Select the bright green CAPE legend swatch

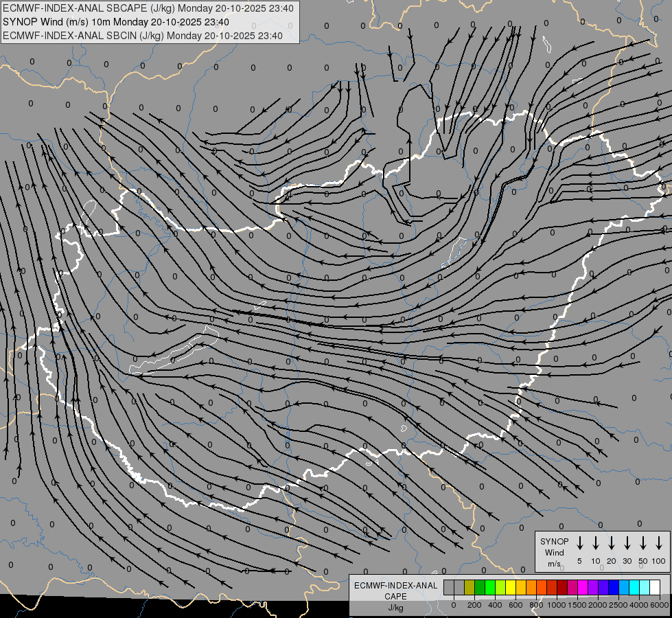click(x=490, y=587)
